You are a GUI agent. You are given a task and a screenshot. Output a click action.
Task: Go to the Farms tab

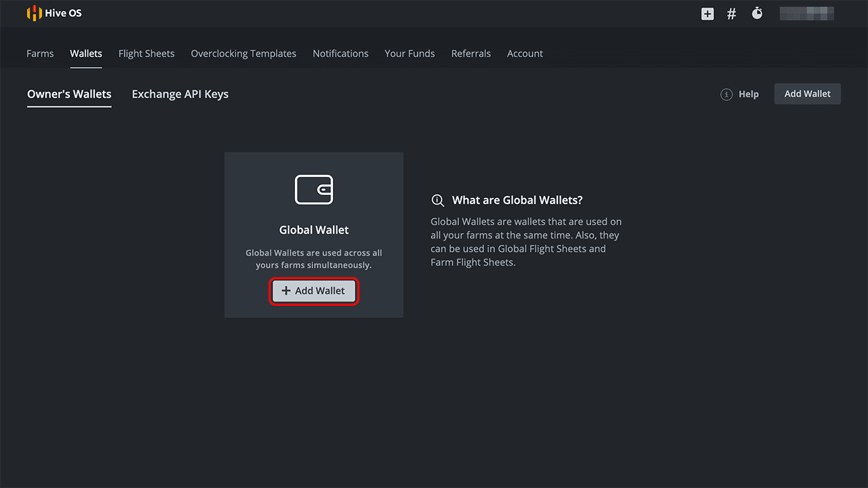click(x=40, y=54)
